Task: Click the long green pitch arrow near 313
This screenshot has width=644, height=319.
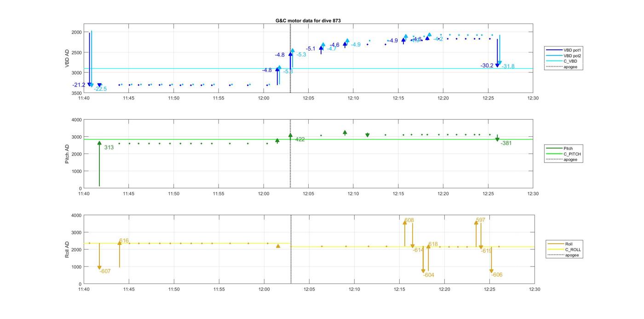Action: point(99,163)
